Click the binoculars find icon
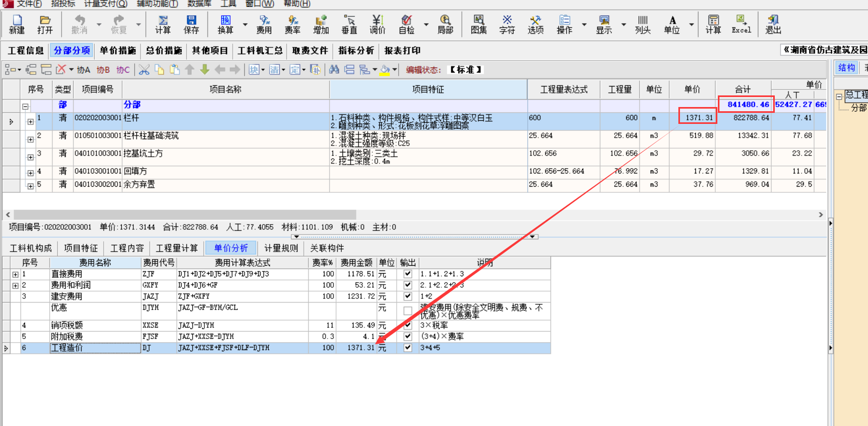Image resolution: width=868 pixels, height=426 pixels. (x=334, y=70)
